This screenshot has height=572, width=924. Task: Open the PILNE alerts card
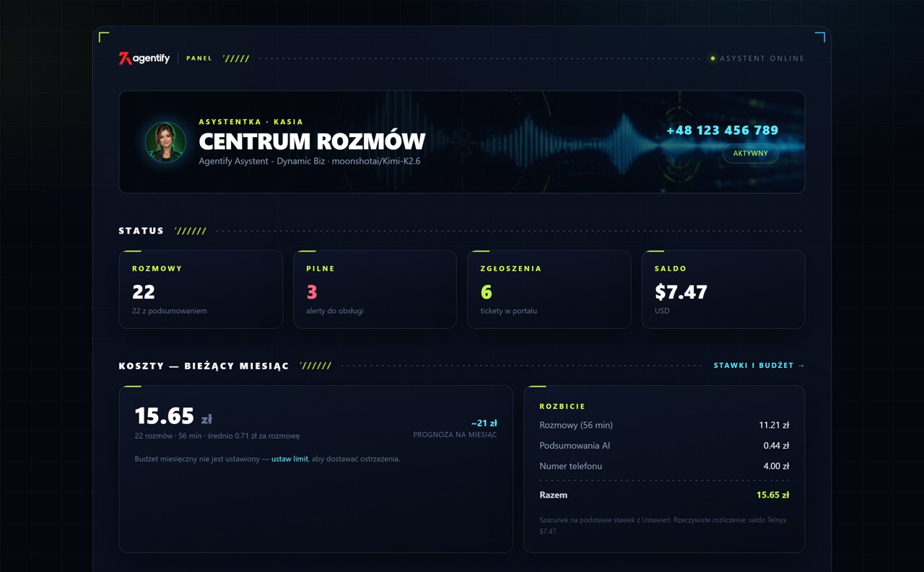(375, 289)
